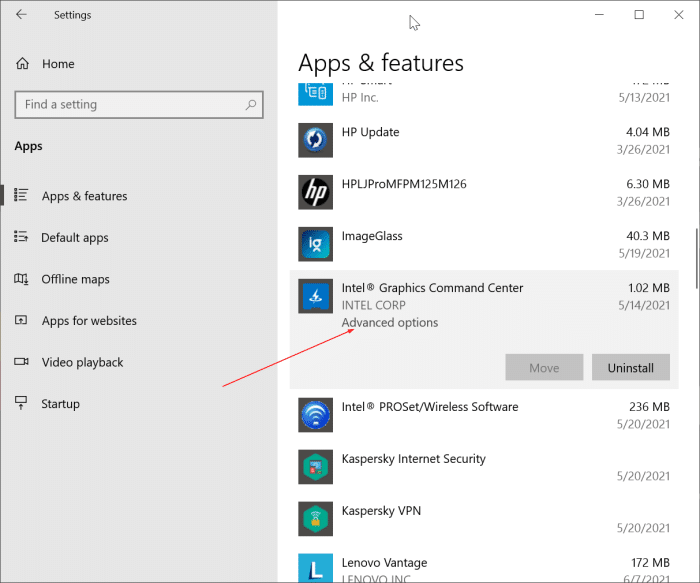
Task: Open Default apps settings page
Action: 75,237
